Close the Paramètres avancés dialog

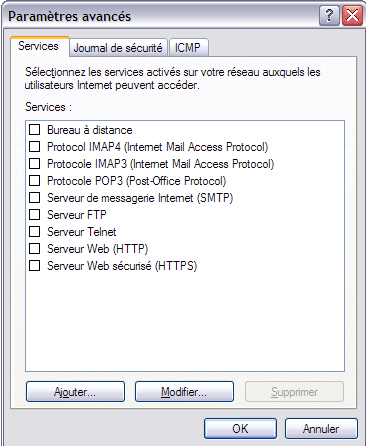coord(352,16)
